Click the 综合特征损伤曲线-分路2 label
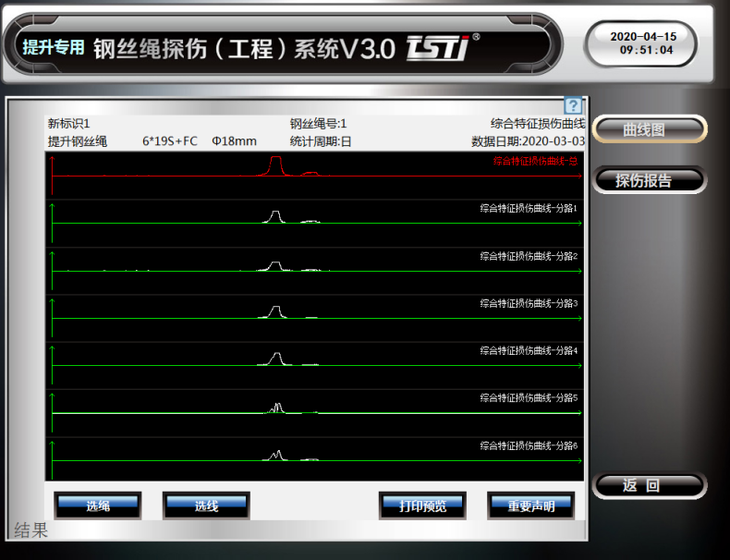Viewport: 730px width, 560px height. coord(529,256)
